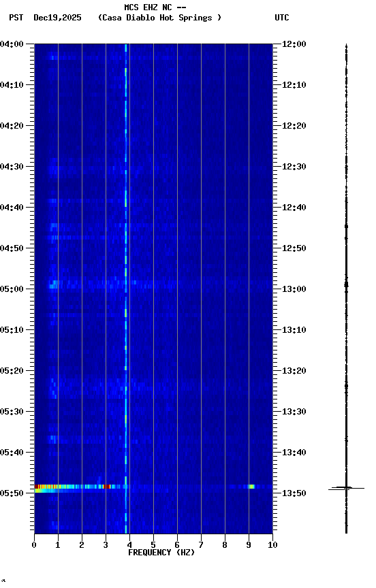Click the 05:20 PST time label
The width and height of the screenshot is (376, 588).
pos(12,371)
